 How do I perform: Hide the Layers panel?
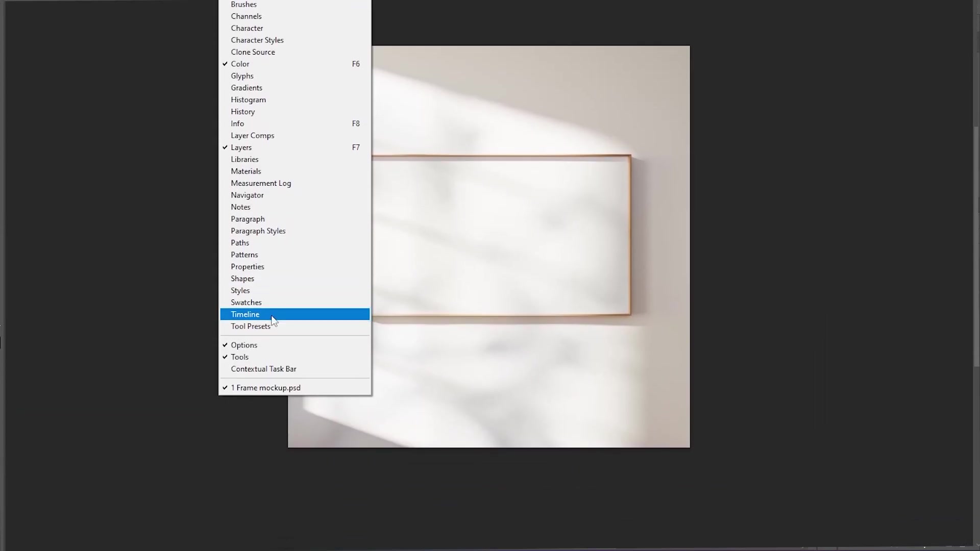pos(241,147)
